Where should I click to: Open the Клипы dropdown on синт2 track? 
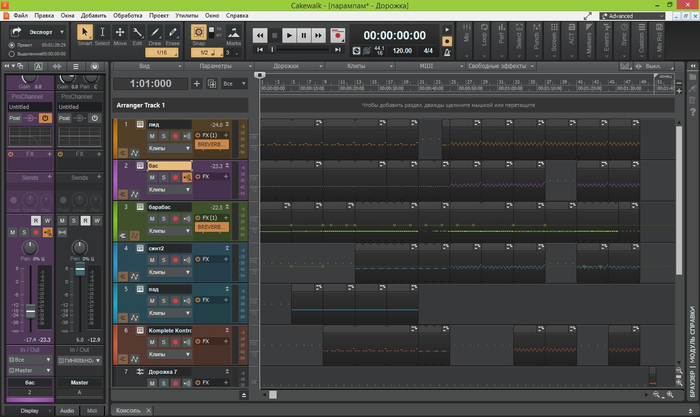(x=170, y=272)
